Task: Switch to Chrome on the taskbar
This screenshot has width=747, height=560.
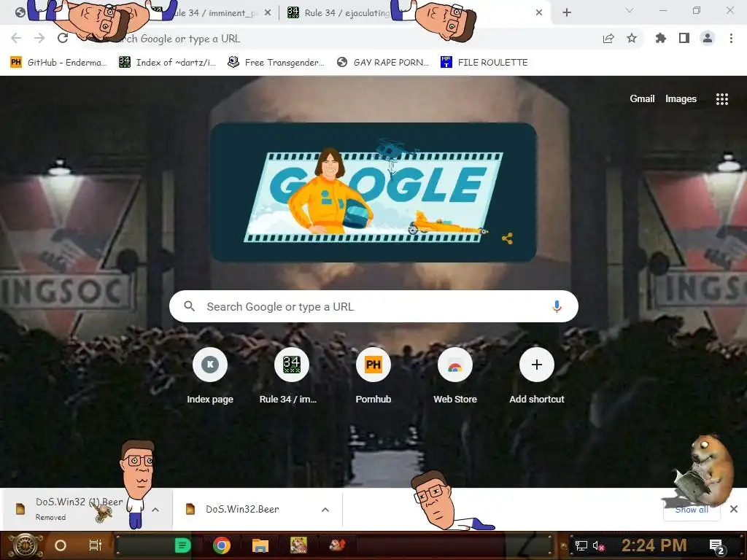Action: [x=222, y=545]
